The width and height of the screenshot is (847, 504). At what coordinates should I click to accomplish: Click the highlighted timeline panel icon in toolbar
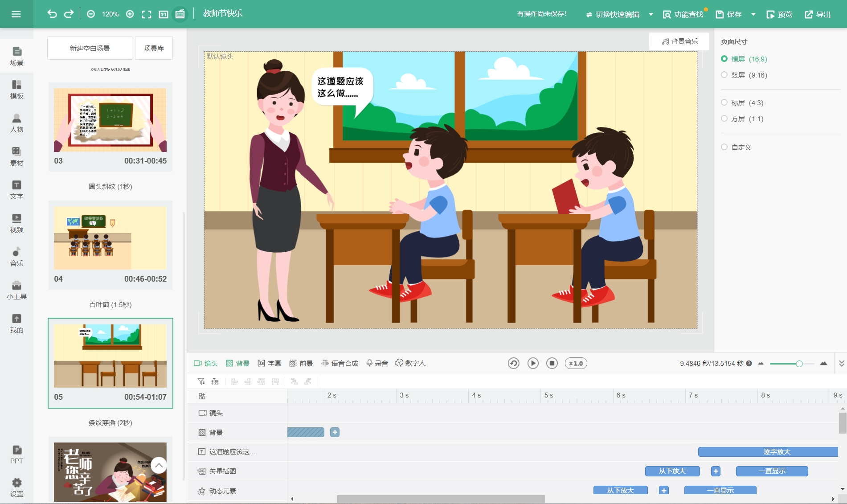coord(180,14)
